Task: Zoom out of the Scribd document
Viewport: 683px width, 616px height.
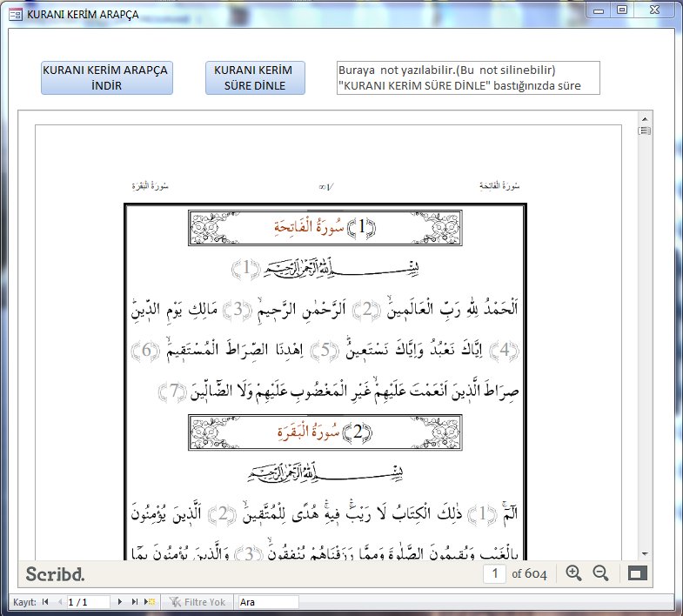Action: point(600,572)
